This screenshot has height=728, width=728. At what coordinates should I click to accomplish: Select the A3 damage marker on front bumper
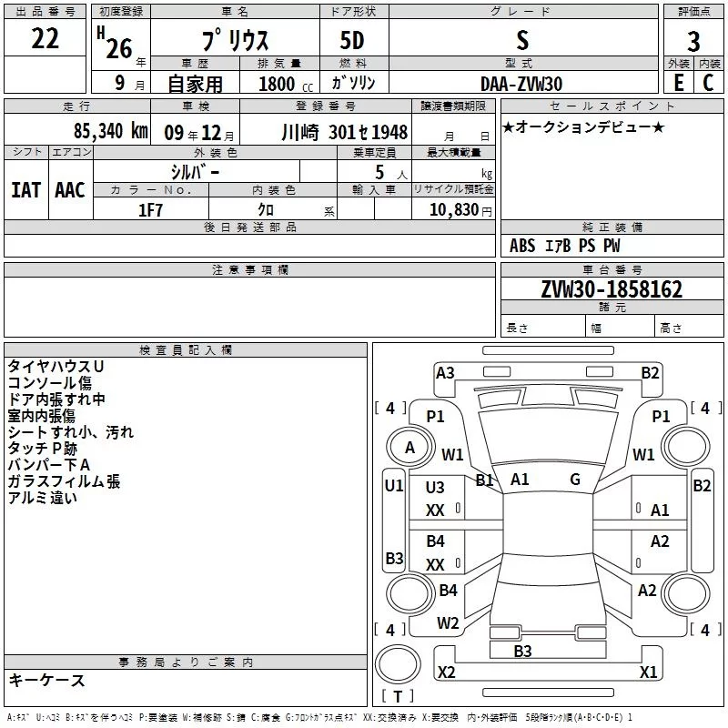coord(445,372)
